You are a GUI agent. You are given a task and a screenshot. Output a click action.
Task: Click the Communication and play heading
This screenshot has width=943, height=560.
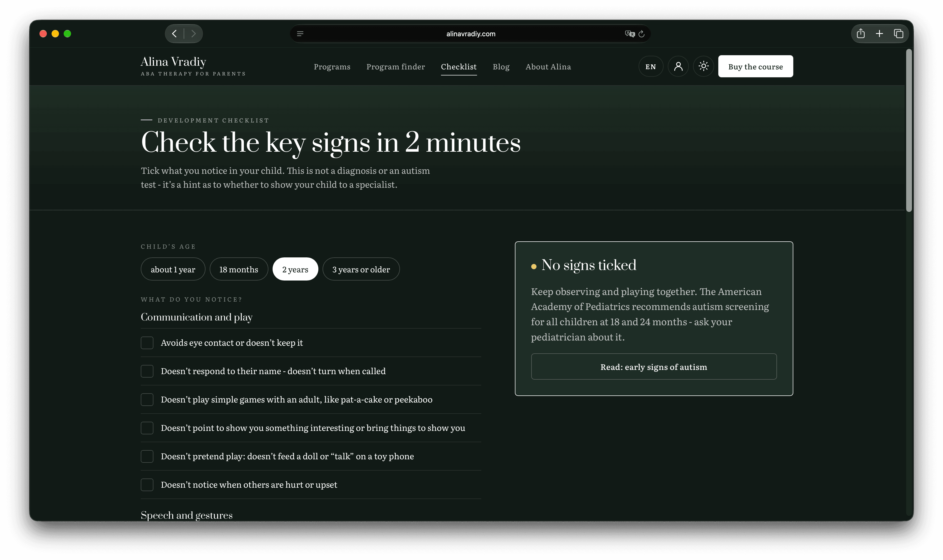[196, 317]
